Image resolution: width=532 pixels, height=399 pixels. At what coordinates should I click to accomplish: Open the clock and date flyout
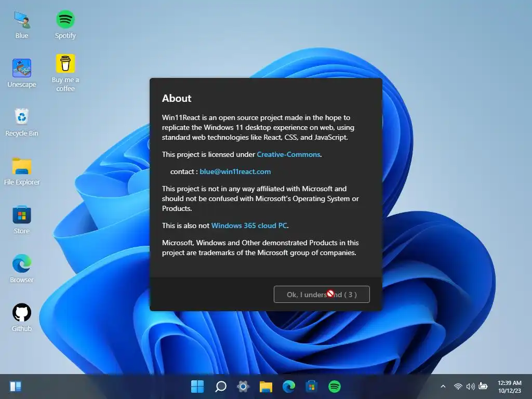[x=509, y=387]
